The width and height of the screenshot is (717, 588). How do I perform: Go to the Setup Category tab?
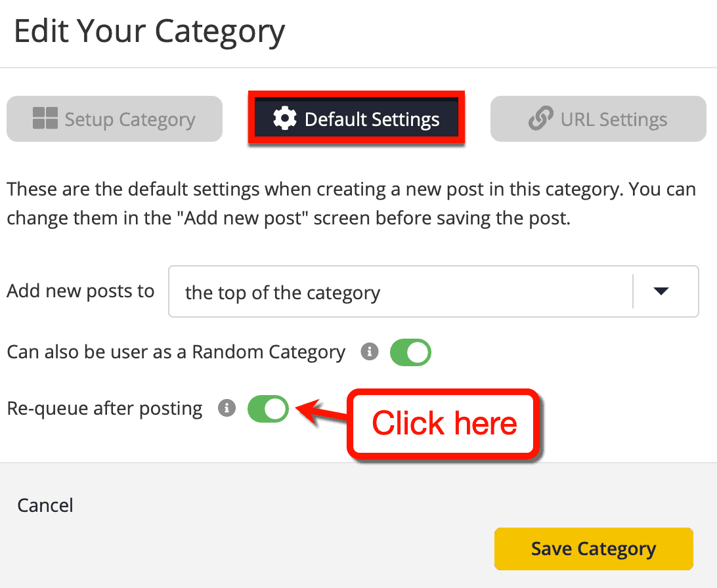(115, 119)
